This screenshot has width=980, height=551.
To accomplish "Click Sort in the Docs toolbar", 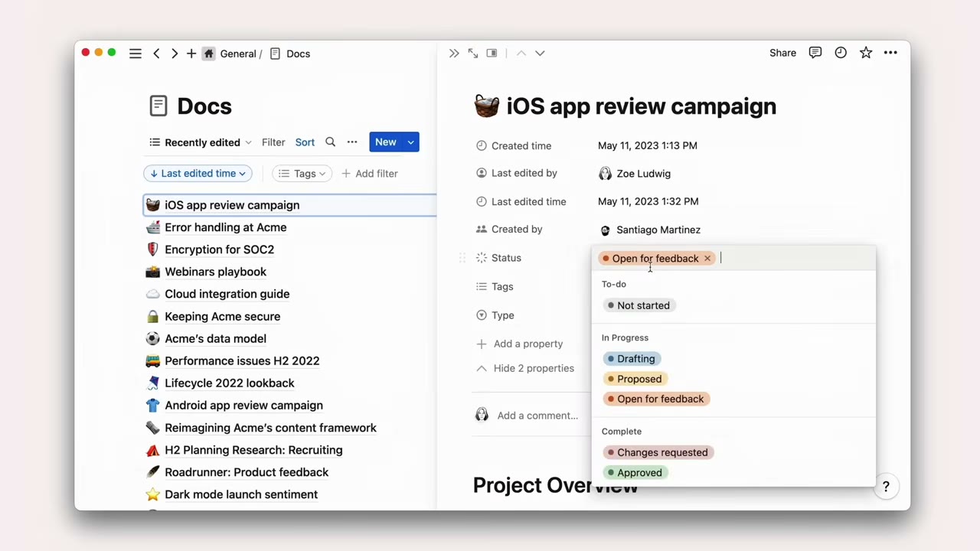I will (x=305, y=142).
